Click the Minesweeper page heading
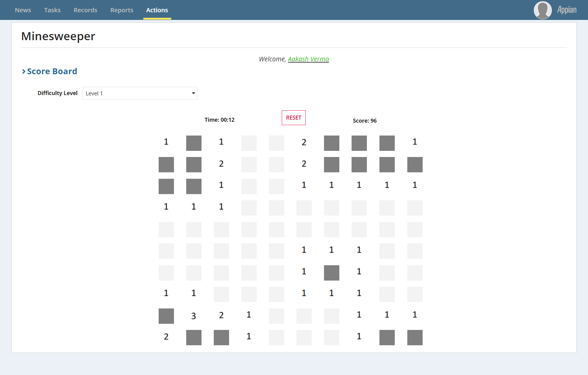The width and height of the screenshot is (588, 375). [x=58, y=36]
